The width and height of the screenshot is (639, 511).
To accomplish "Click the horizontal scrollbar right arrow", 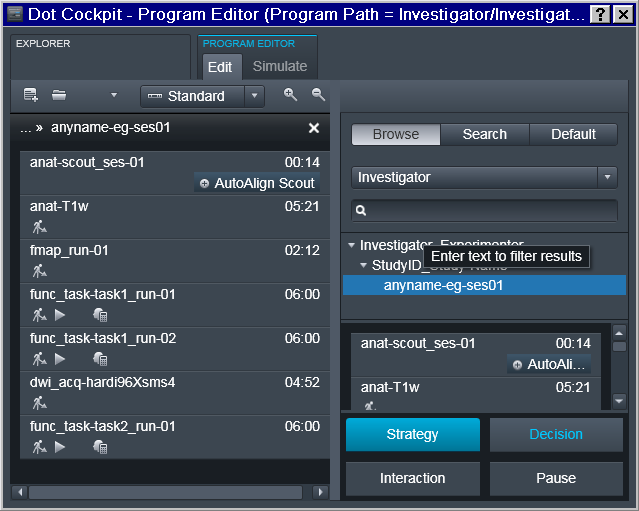I will pyautogui.click(x=320, y=492).
